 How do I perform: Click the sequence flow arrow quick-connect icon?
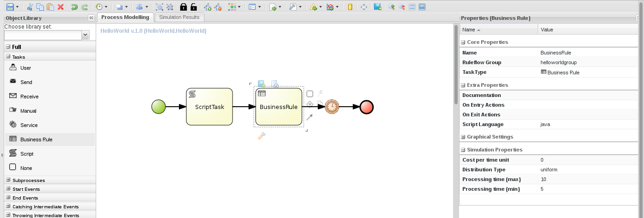click(x=310, y=117)
